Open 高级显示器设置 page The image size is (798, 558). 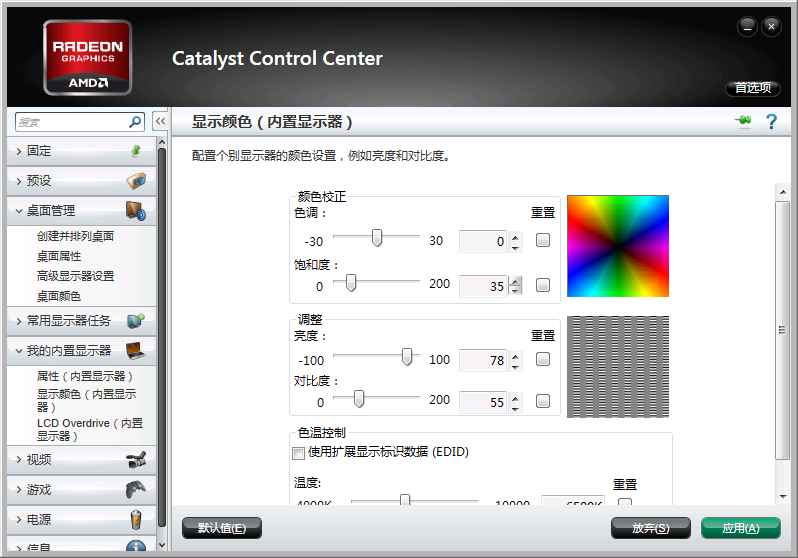click(x=75, y=276)
